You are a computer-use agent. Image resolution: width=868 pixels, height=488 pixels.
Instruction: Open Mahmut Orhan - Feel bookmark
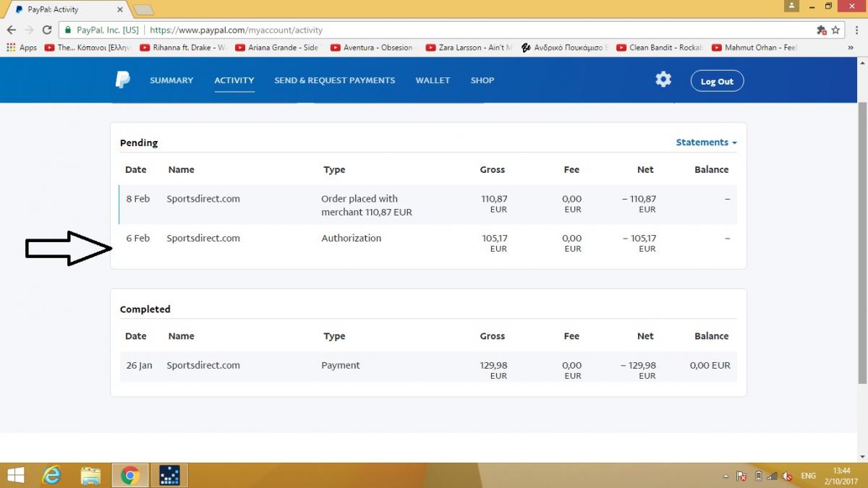coord(754,48)
